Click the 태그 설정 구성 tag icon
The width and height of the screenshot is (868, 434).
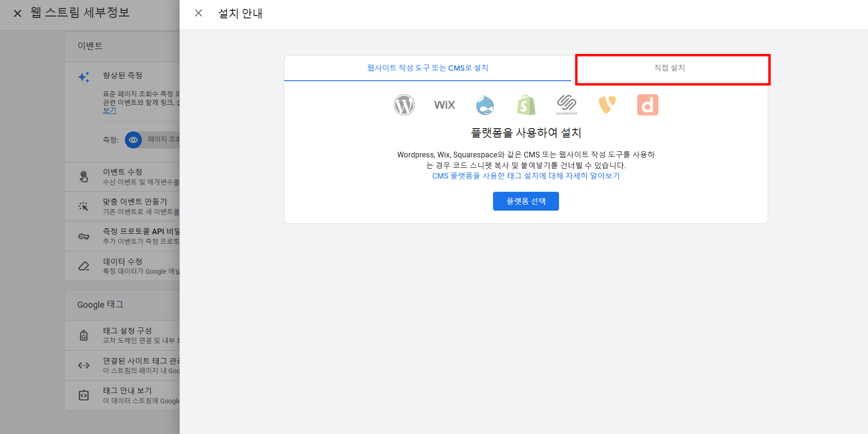coord(84,336)
